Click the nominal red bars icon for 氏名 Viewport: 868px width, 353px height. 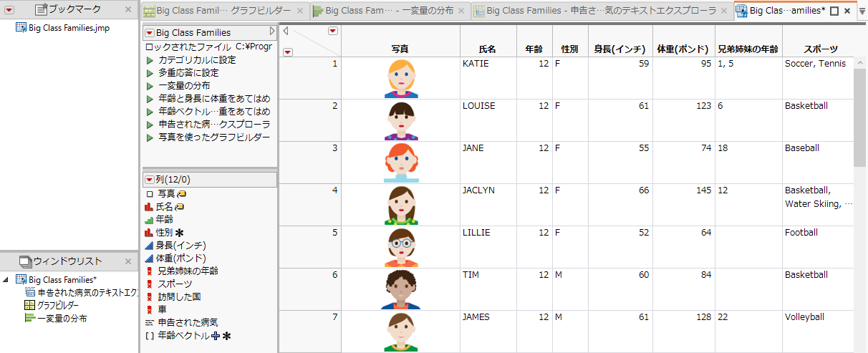(149, 206)
